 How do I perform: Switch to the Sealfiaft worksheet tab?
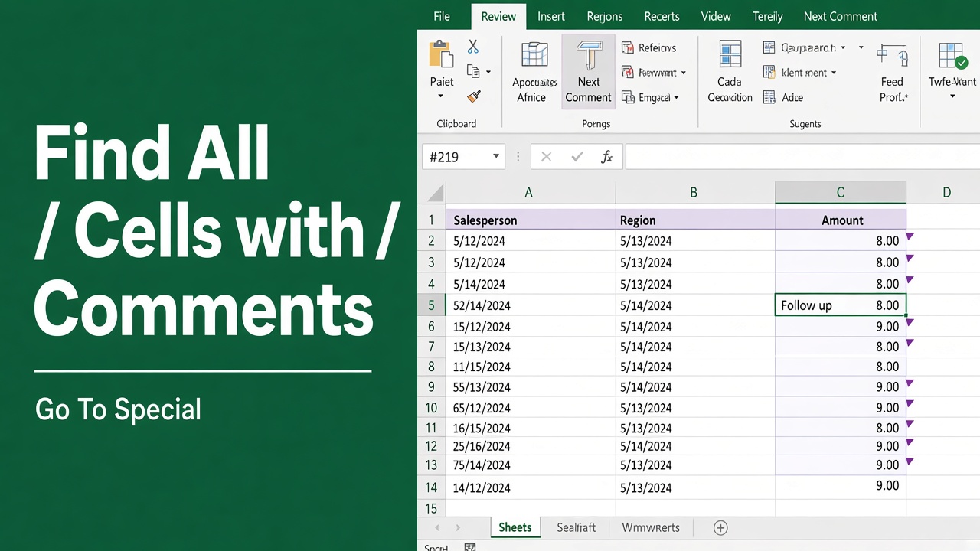[576, 527]
